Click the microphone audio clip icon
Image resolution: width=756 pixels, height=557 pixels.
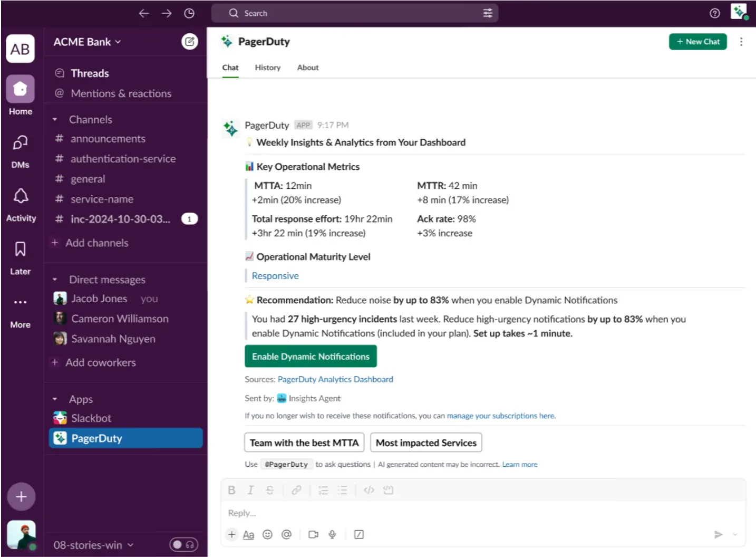coord(332,534)
